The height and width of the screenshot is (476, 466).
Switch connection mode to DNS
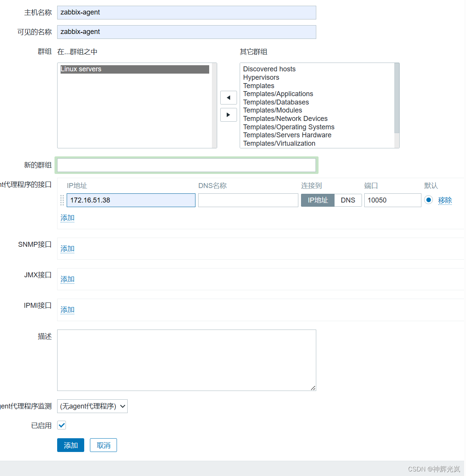click(x=348, y=200)
